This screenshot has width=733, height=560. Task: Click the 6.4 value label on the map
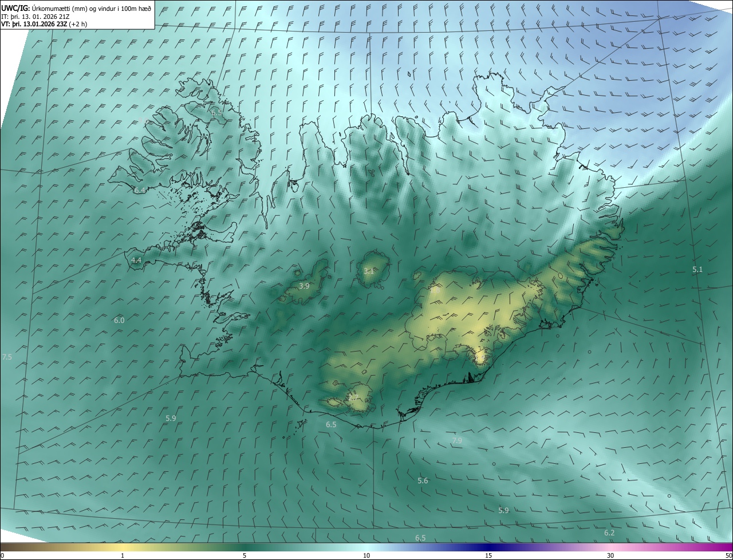(x=139, y=190)
